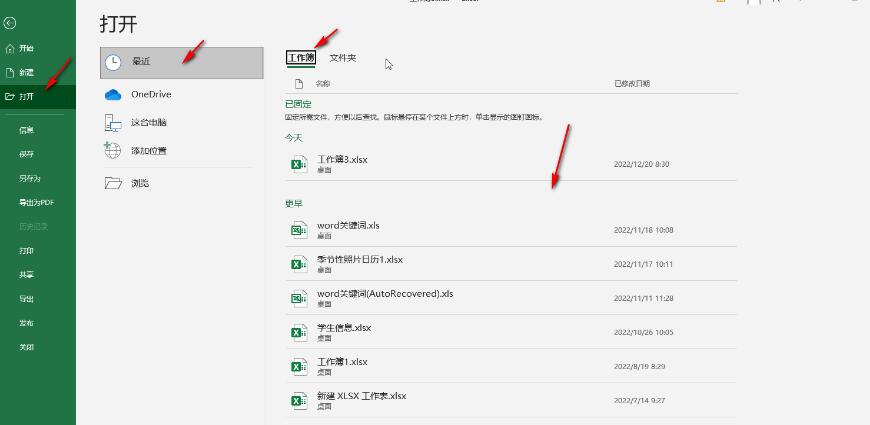The height and width of the screenshot is (425, 870).
Task: Click the 添加位置 globe icon
Action: 113,150
